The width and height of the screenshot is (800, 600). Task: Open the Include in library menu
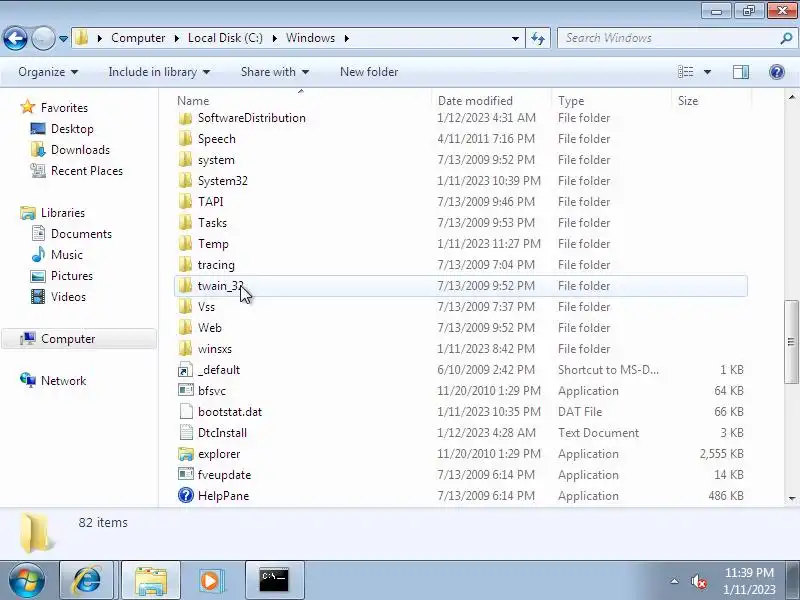coord(159,72)
